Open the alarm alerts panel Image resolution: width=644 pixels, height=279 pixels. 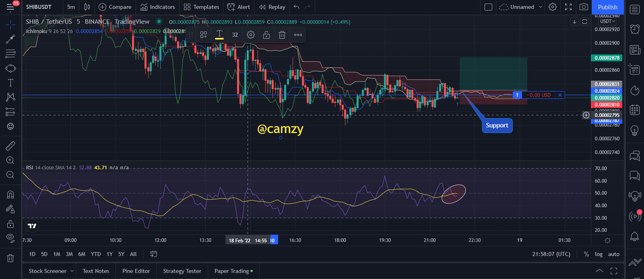(x=635, y=29)
